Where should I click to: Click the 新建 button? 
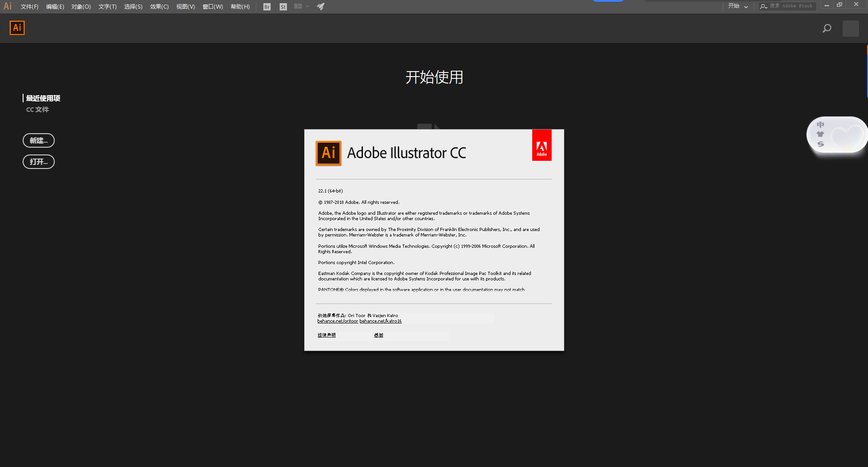(38, 140)
